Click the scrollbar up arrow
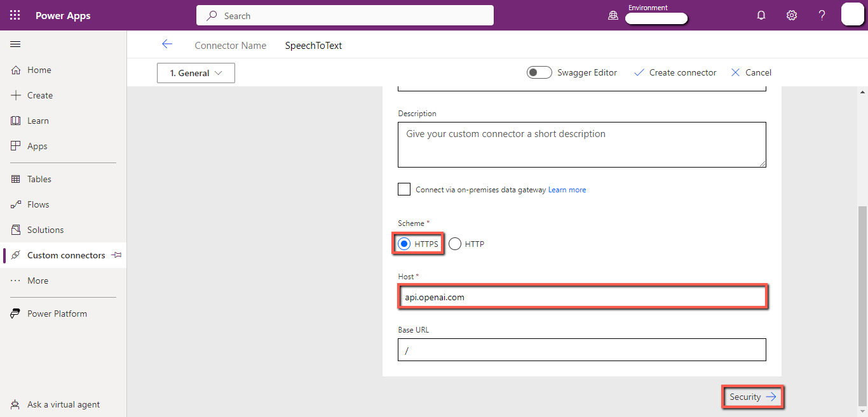Viewport: 868px width, 417px height. [862, 91]
